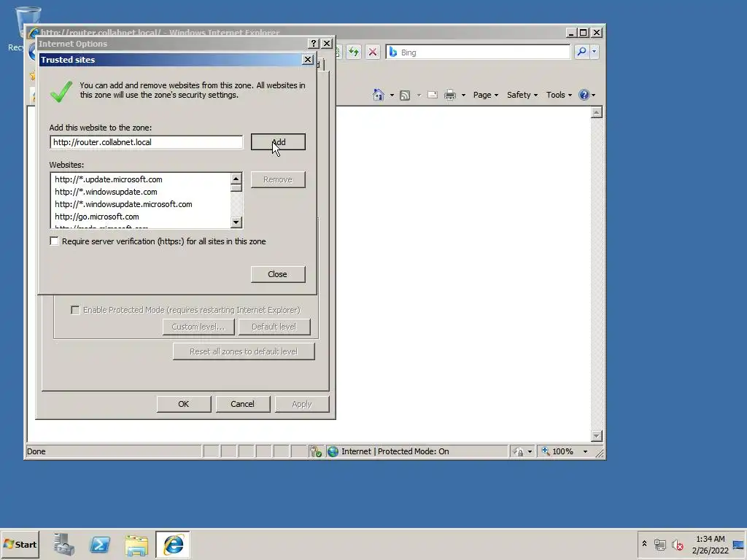747x560 pixels.
Task: Select http://*.update.microsoft.com in Websites list
Action: (x=109, y=179)
